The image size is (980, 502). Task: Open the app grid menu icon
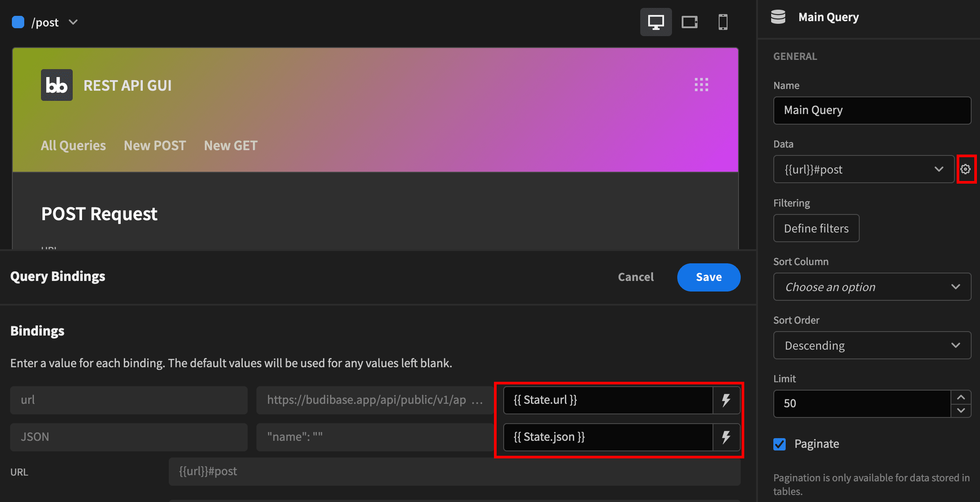click(x=702, y=85)
